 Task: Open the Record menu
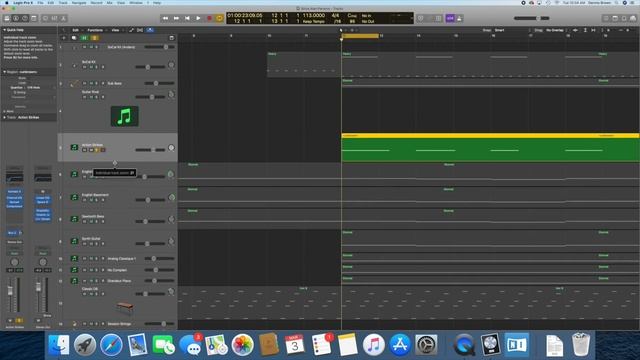(x=96, y=3)
